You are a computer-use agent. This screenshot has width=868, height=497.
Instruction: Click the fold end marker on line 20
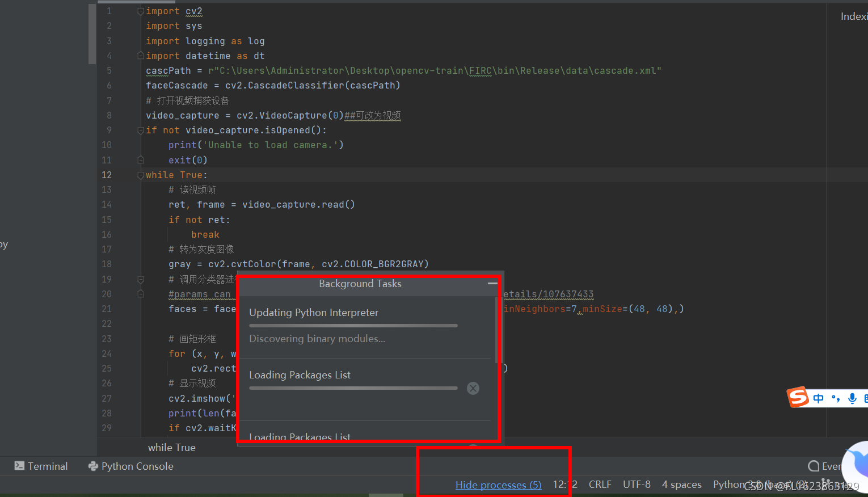pos(141,294)
